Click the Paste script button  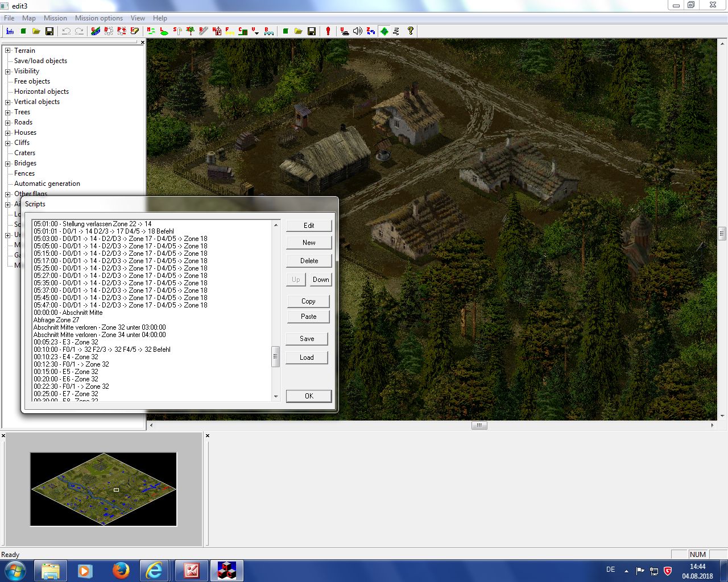308,317
